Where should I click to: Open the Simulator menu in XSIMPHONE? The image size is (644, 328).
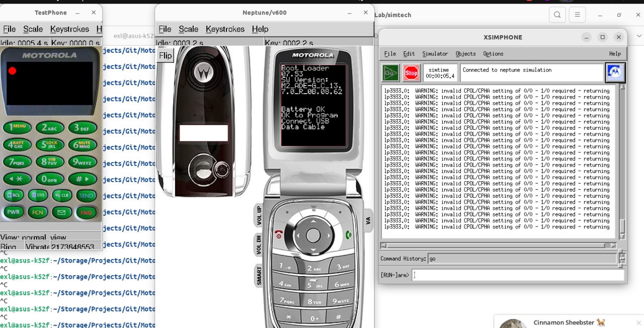(435, 54)
